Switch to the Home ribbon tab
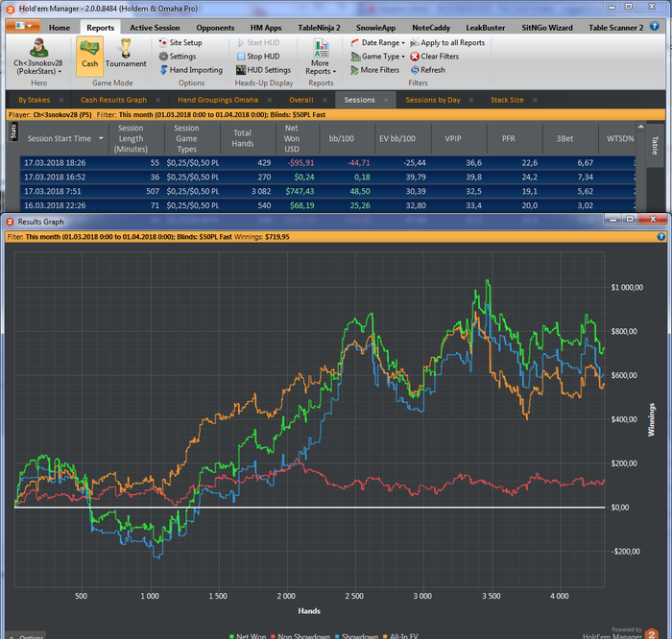Image resolution: width=672 pixels, height=639 pixels. [60, 28]
